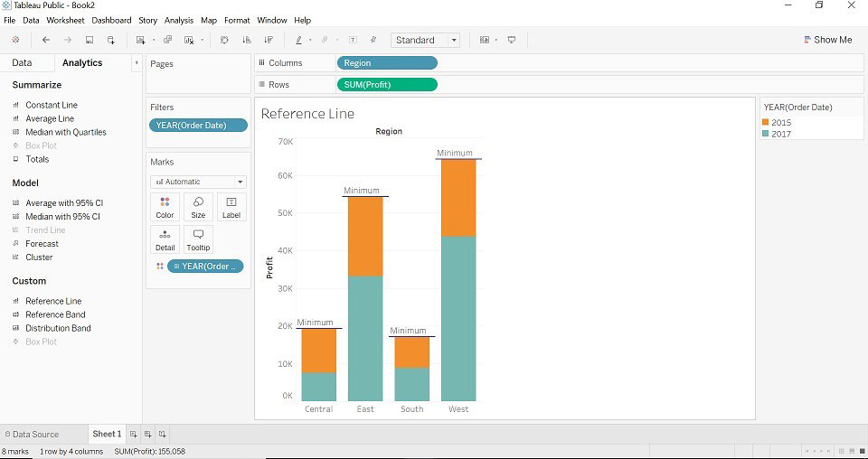Select Forecast under Model

coord(42,244)
